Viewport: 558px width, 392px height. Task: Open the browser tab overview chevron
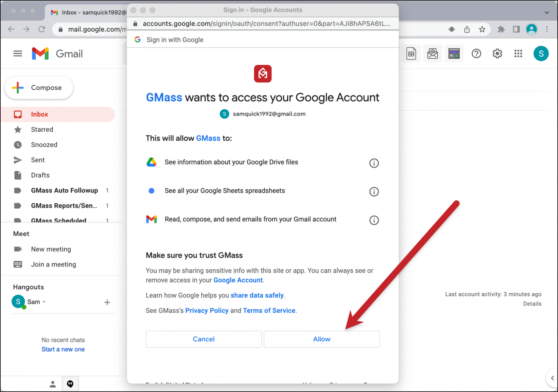pyautogui.click(x=546, y=12)
